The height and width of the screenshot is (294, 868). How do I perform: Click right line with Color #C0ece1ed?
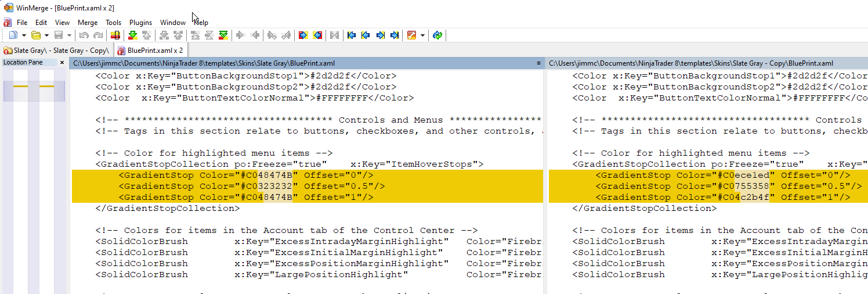tap(708, 175)
